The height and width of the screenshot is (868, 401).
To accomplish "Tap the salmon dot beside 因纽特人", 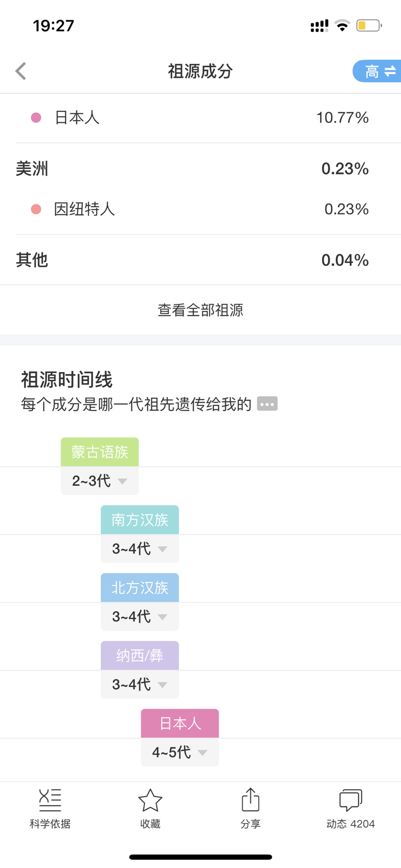I will [x=36, y=209].
